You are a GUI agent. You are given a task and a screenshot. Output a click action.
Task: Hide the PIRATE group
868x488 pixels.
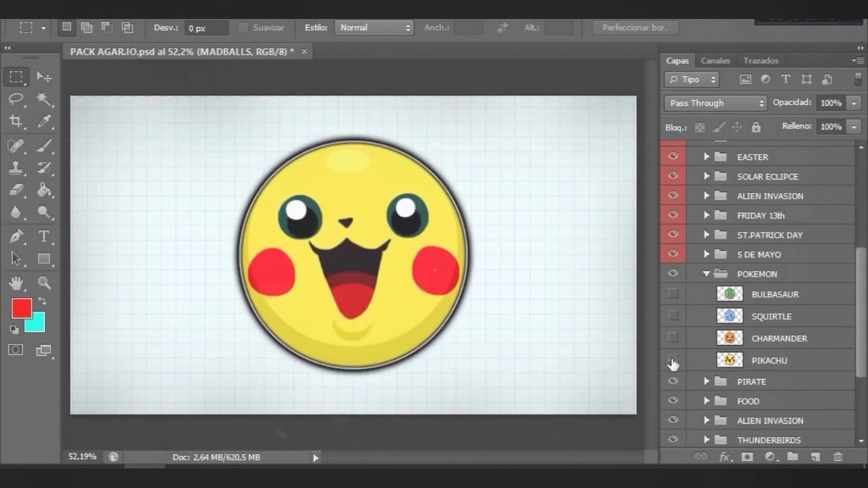point(673,381)
